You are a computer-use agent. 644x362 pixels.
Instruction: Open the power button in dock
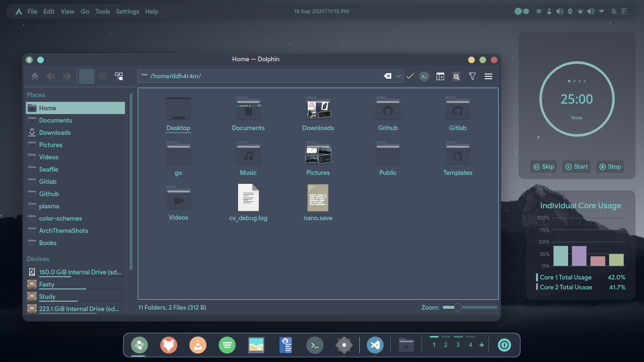(504, 346)
